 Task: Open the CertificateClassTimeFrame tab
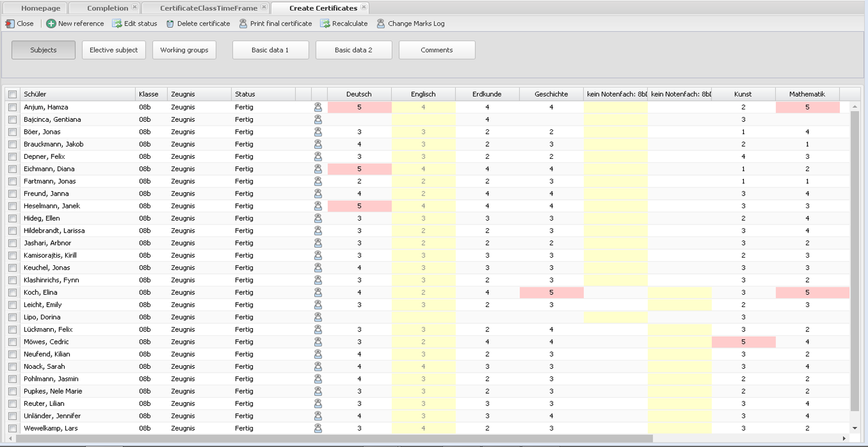click(x=208, y=8)
